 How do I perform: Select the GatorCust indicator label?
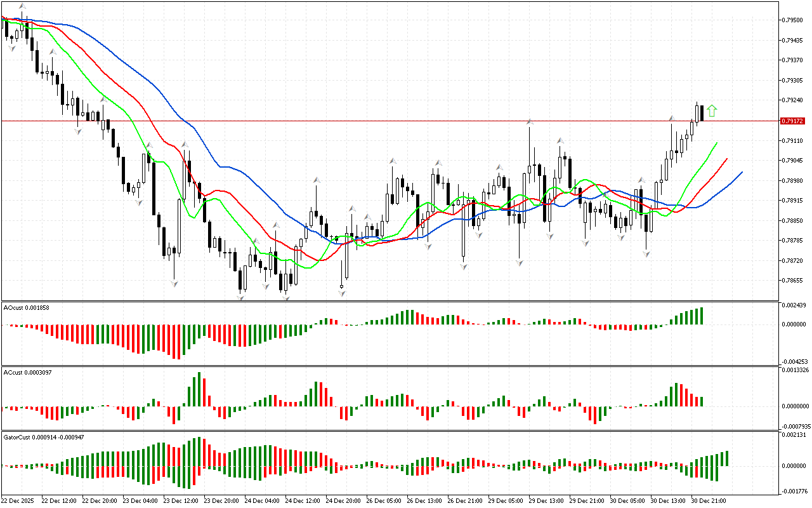point(43,438)
